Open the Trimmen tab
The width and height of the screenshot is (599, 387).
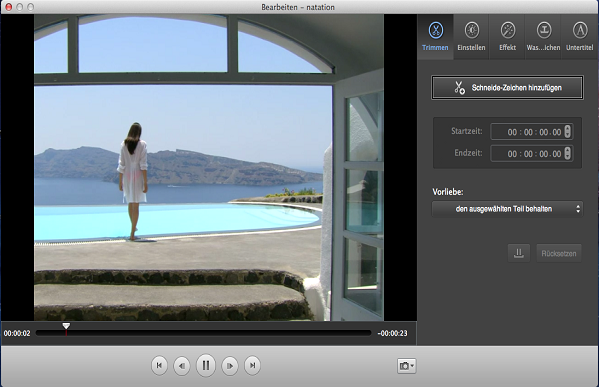(435, 37)
